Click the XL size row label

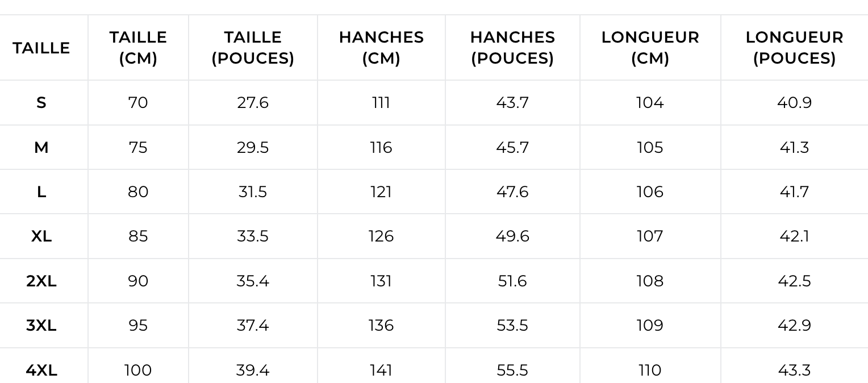41,236
